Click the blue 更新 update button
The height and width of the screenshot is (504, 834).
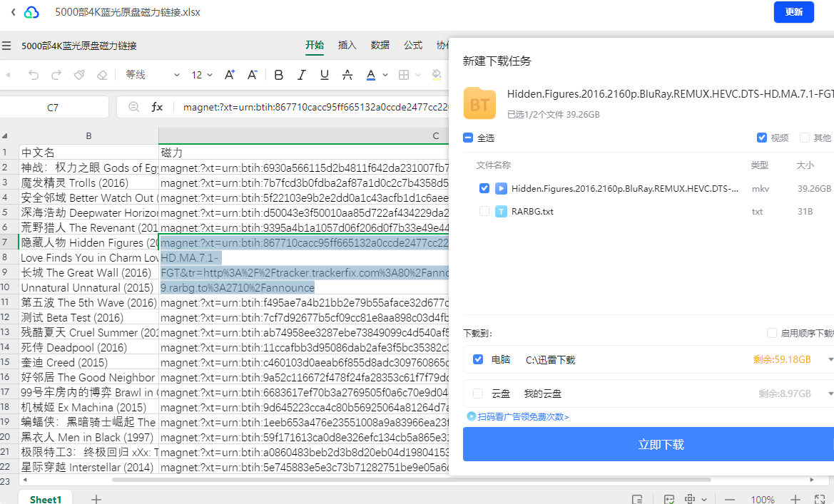(x=793, y=11)
